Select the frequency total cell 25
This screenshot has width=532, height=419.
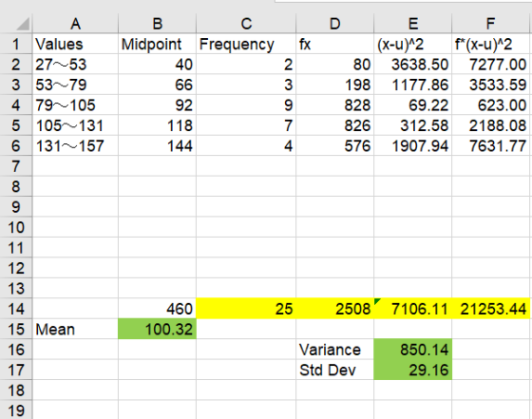point(246,309)
